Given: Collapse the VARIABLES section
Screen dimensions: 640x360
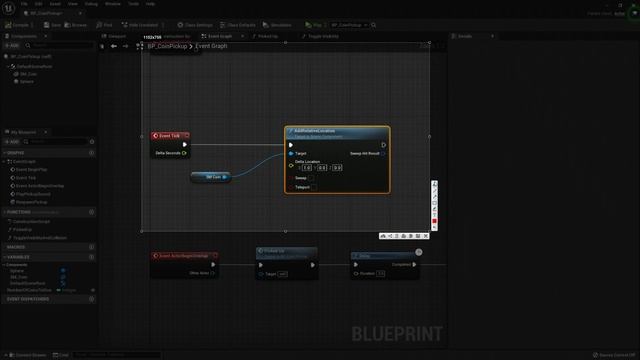Looking at the screenshot, I should coord(4,257).
